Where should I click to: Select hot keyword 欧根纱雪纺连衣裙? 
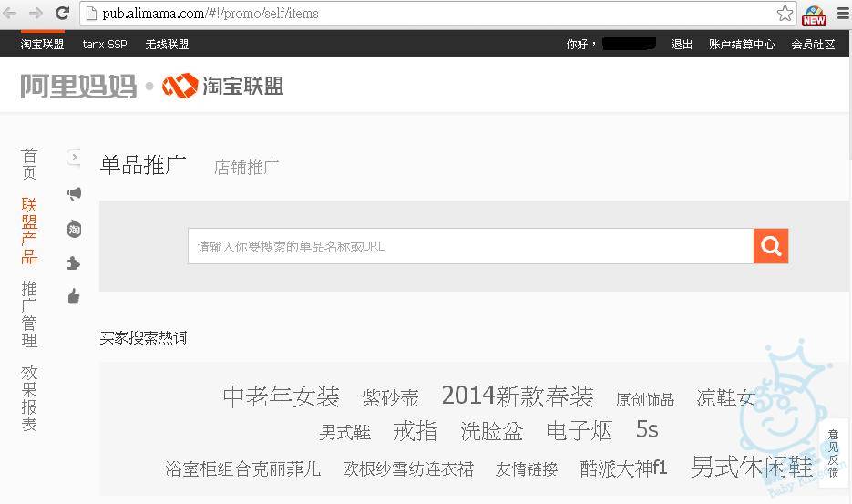click(408, 468)
